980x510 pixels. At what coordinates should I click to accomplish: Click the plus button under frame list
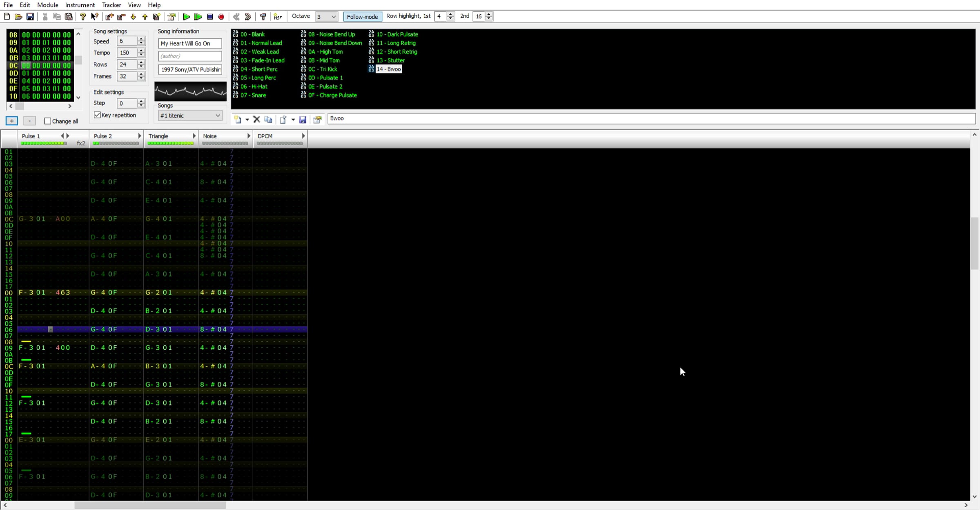(11, 121)
